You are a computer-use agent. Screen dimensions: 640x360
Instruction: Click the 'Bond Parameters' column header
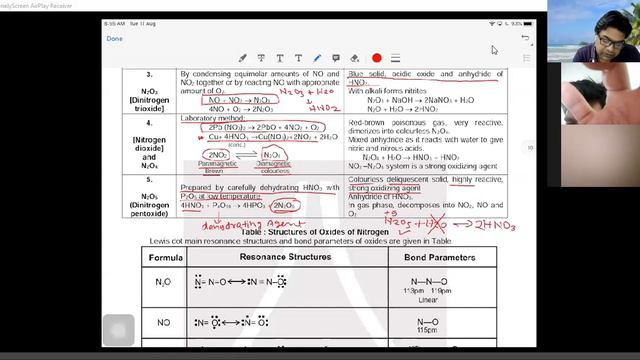point(440,258)
